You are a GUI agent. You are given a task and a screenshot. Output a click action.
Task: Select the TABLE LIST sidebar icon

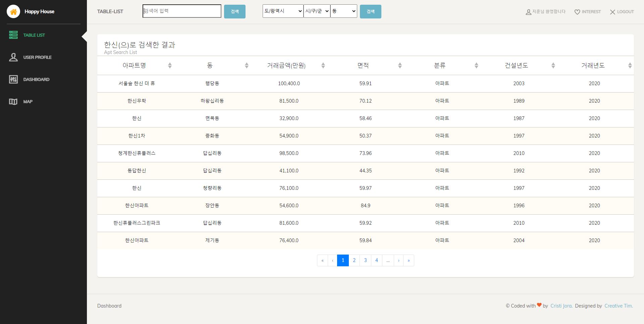13,35
